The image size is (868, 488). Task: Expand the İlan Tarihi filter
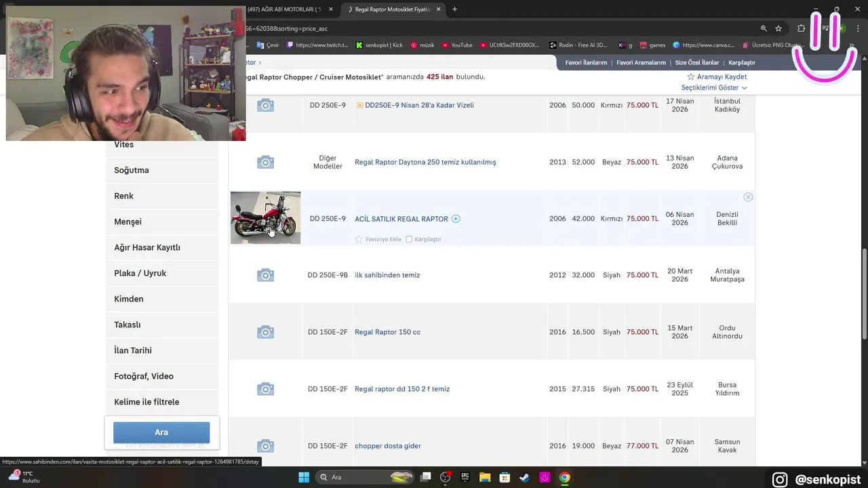pyautogui.click(x=162, y=350)
